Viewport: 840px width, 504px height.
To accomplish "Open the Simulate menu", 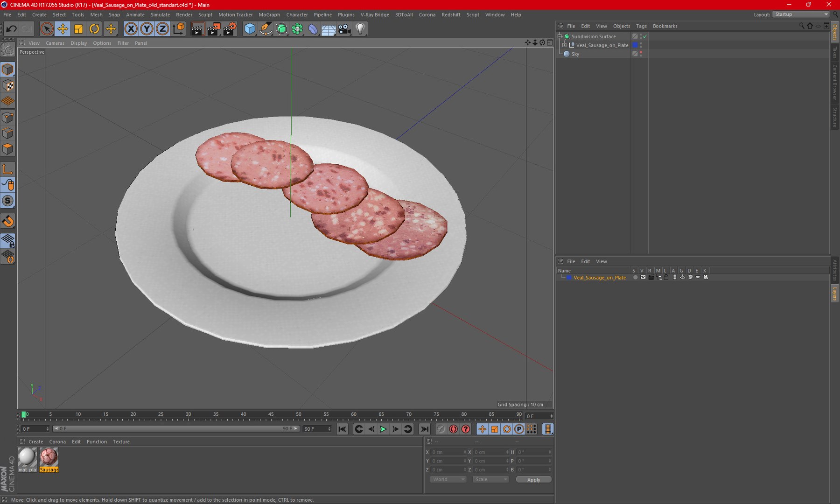I will (160, 14).
